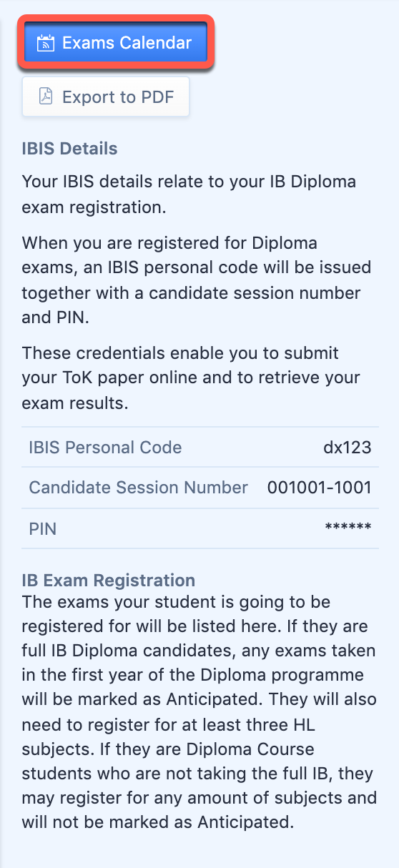
Task: Click the paragraph starting 'These credentials enable you'
Action: tap(191, 378)
